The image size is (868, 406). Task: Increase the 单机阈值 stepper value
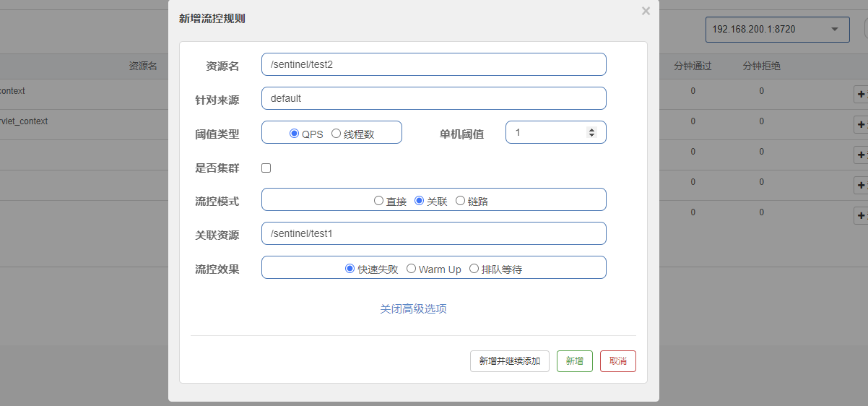(591, 130)
